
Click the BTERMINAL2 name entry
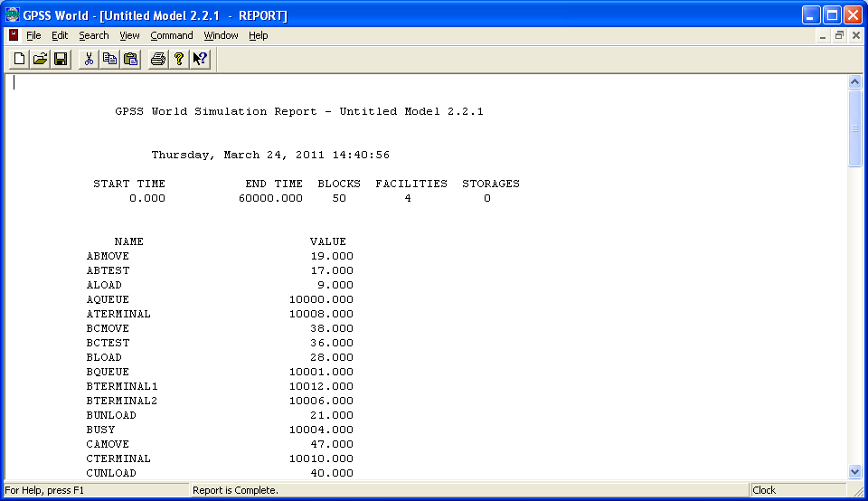[122, 401]
